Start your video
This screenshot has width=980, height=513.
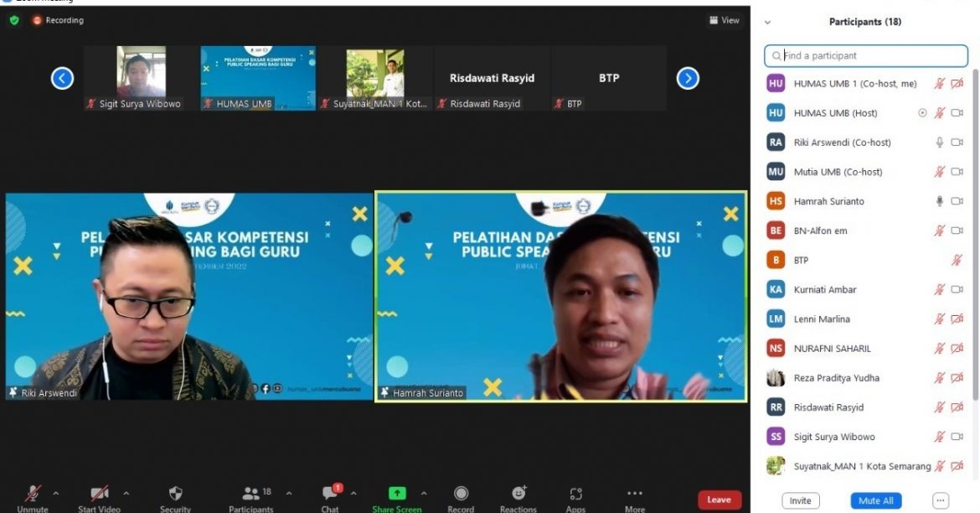[98, 493]
